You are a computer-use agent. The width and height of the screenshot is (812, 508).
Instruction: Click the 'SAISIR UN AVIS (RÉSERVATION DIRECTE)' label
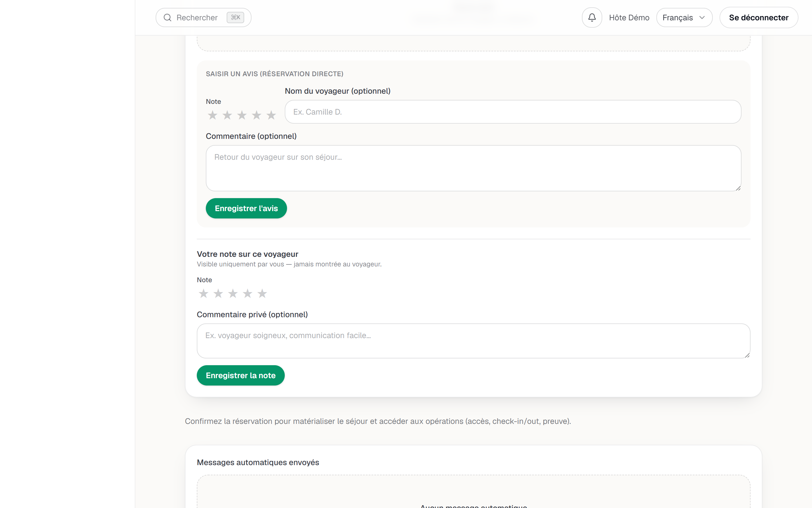click(274, 74)
